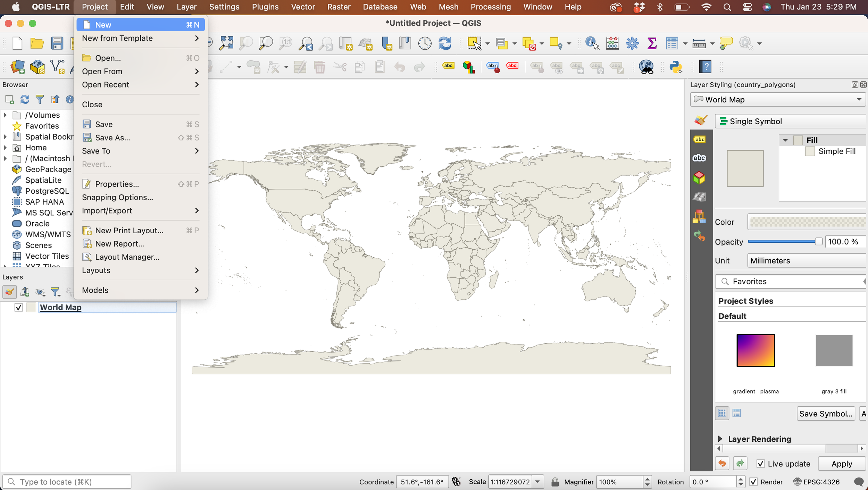Viewport: 868px width, 490px height.
Task: Toggle the Render checkbox in status bar
Action: click(x=753, y=482)
